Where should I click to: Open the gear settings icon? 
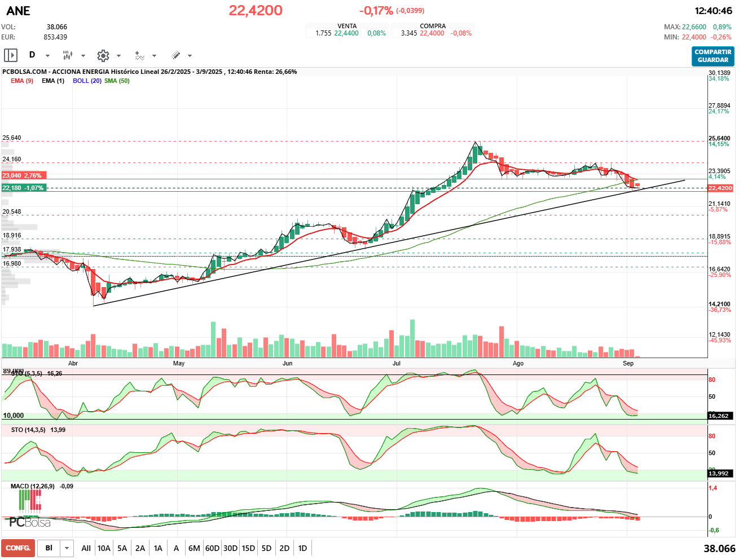[103, 55]
